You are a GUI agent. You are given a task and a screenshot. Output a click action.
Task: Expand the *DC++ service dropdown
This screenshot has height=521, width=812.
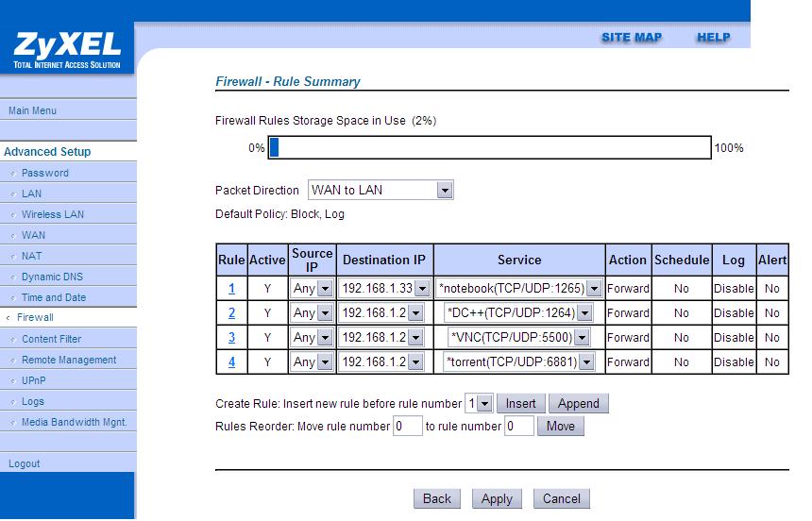[519, 312]
